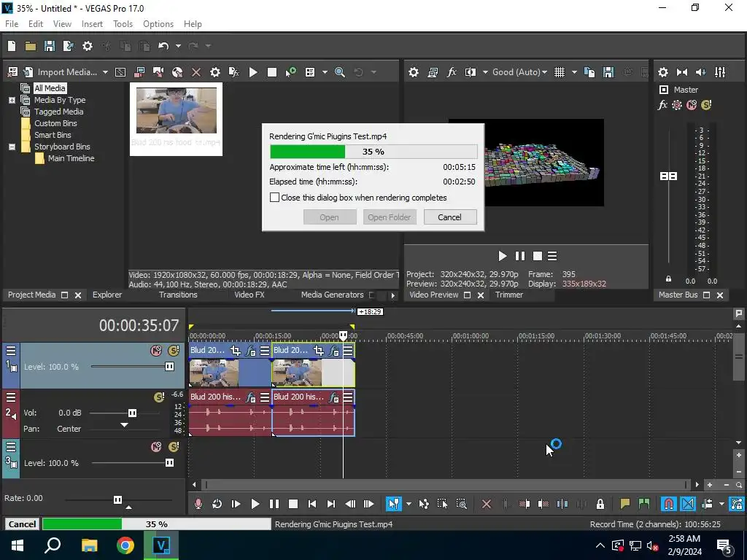Play the Video Preview
The height and width of the screenshot is (560, 747).
(x=502, y=256)
